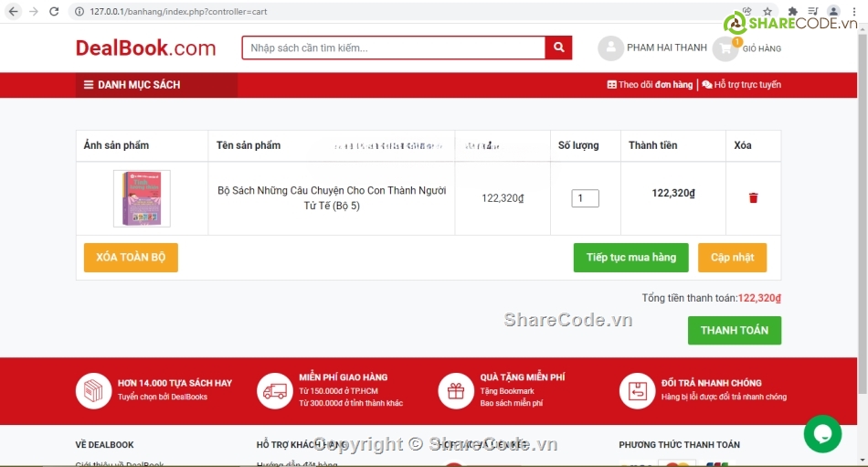This screenshot has height=467, width=868.
Task: Click the browser address bar URL
Action: click(178, 12)
